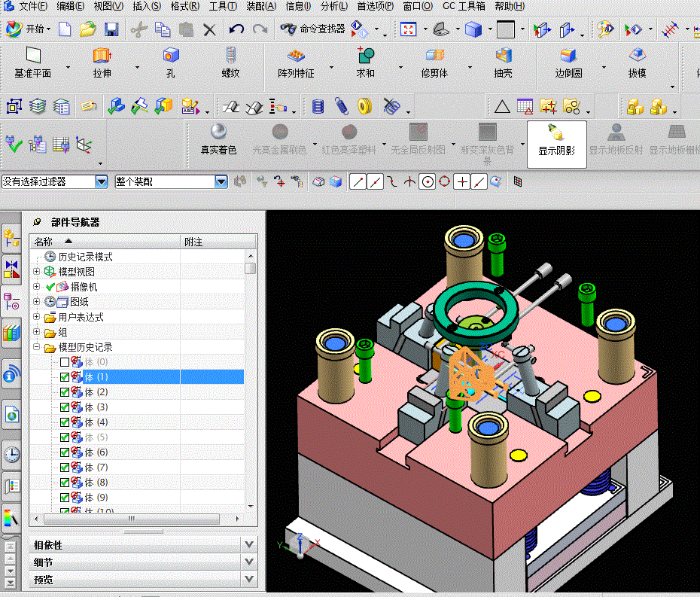This screenshot has width=700, height=597.
Task: Open the 编辑(E) menu
Action: [71, 6]
